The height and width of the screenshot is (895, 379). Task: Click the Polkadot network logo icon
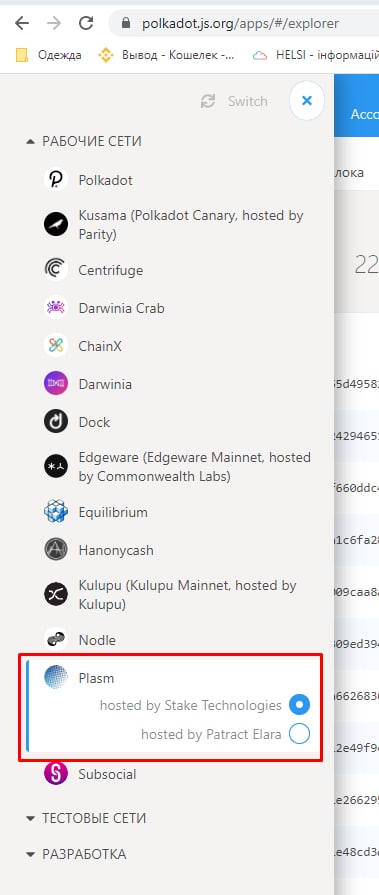(x=56, y=180)
